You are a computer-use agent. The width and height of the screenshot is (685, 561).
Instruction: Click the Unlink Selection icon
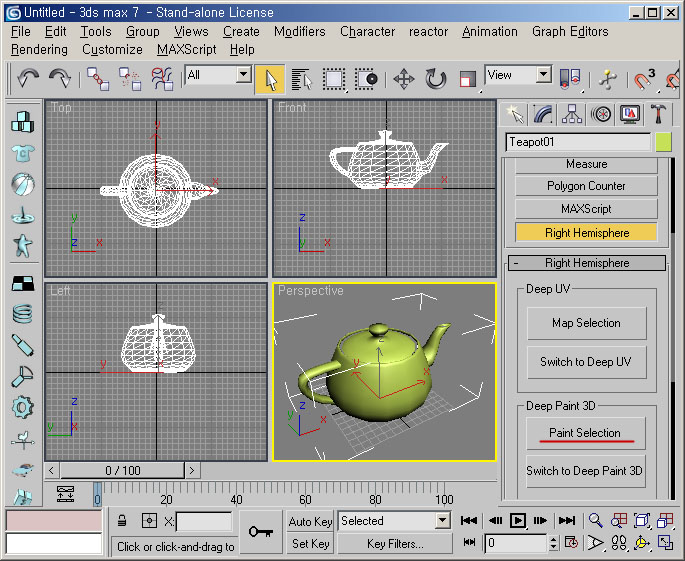click(x=130, y=79)
